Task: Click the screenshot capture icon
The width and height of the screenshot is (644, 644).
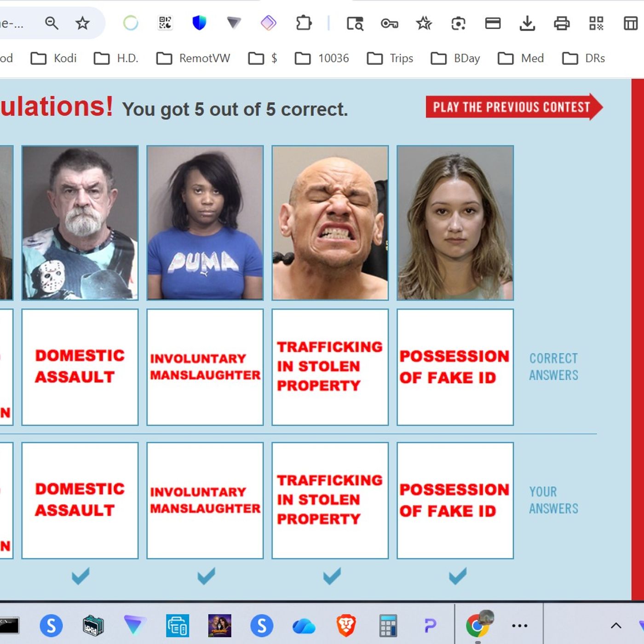Action: pos(458,23)
